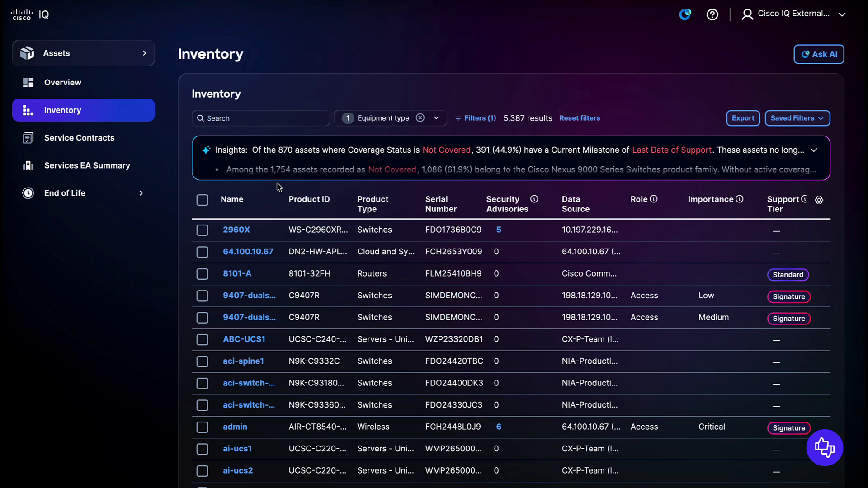The image size is (868, 488).
Task: Open the help question mark icon
Action: (x=712, y=14)
